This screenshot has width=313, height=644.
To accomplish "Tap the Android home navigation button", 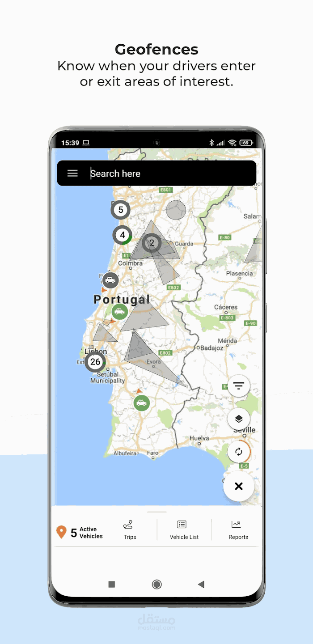I will [x=156, y=584].
